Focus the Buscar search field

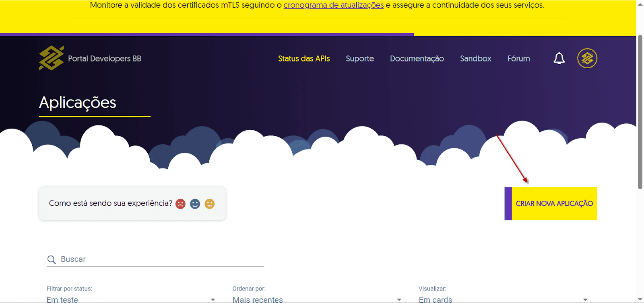coord(155,259)
